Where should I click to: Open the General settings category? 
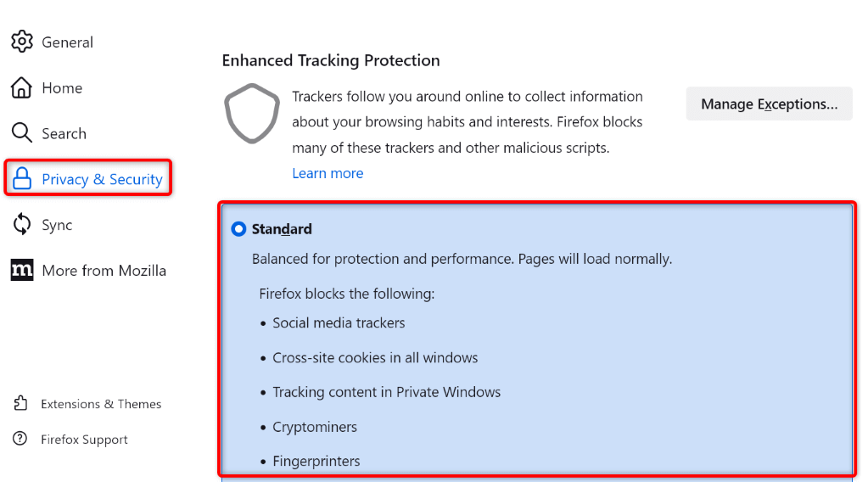[67, 42]
